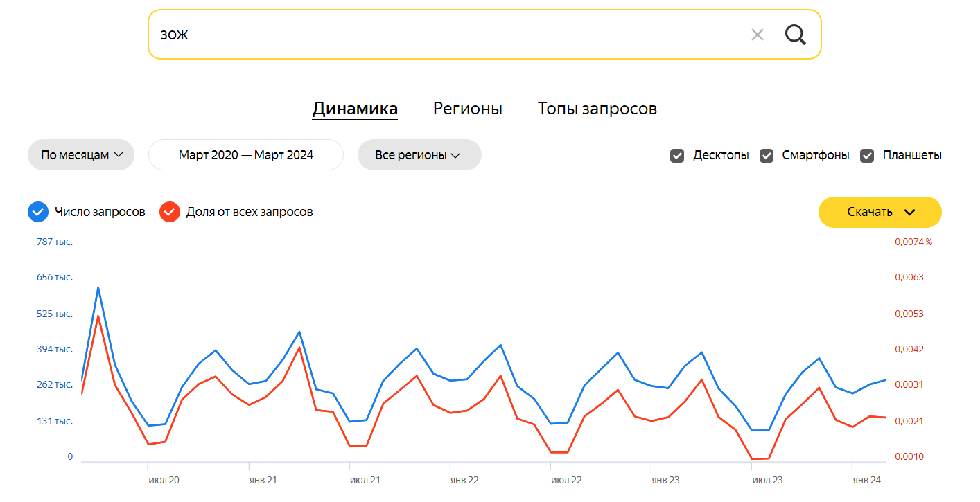Click the 'янв 23' axis label
980x502 pixels.
[x=665, y=480]
